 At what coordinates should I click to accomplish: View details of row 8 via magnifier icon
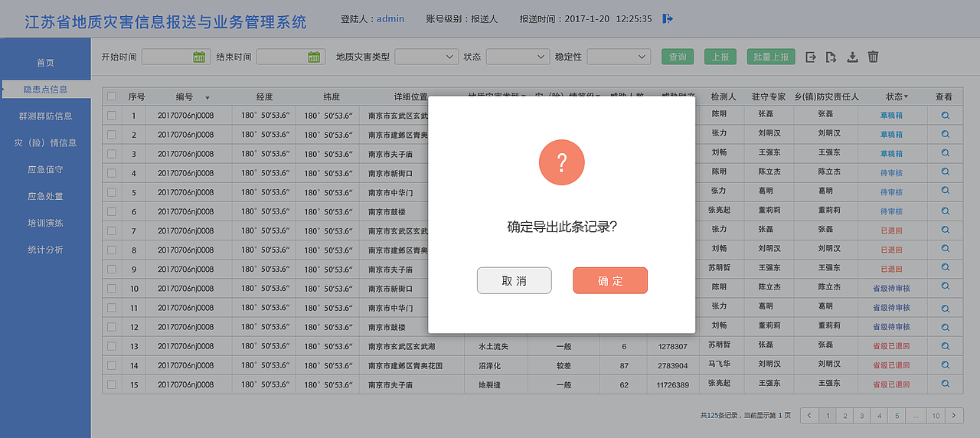pos(946,249)
